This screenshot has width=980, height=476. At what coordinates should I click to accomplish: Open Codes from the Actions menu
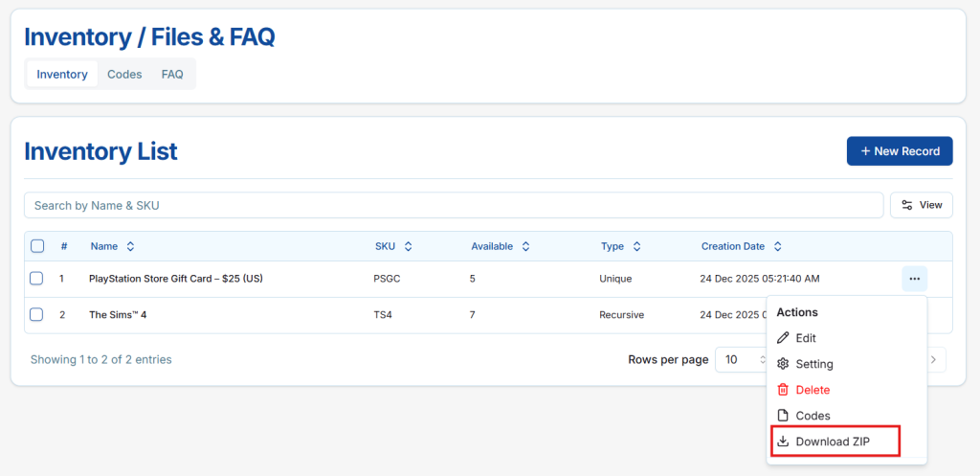[812, 416]
